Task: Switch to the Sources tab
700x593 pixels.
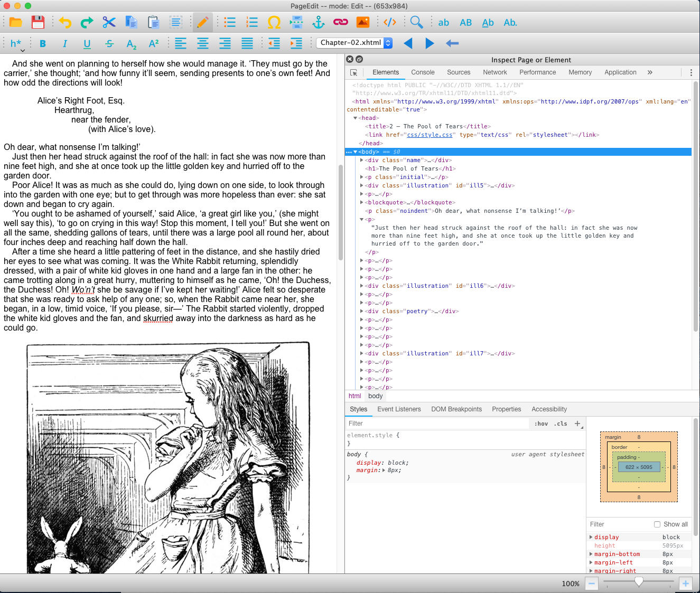Action: [x=459, y=72]
